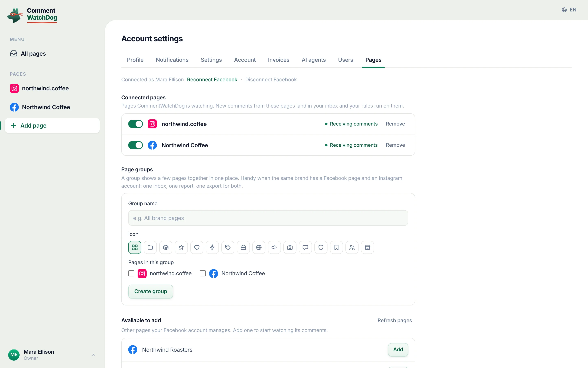The height and width of the screenshot is (368, 588).
Task: Switch to the Notifications tab
Action: point(172,60)
